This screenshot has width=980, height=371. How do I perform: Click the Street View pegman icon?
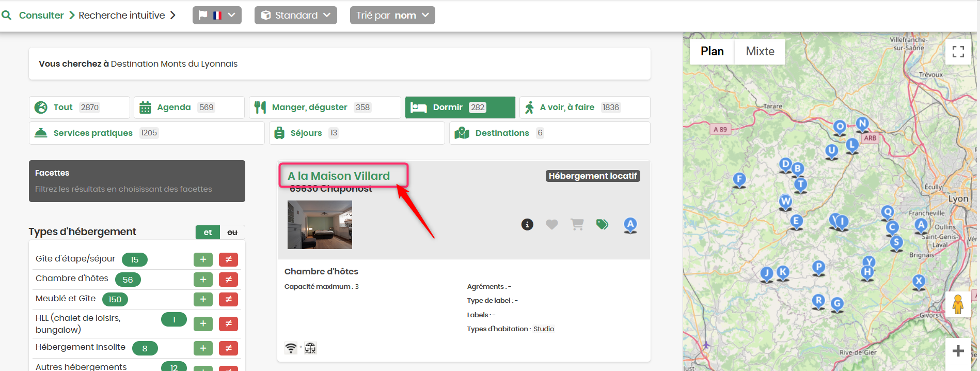[958, 304]
